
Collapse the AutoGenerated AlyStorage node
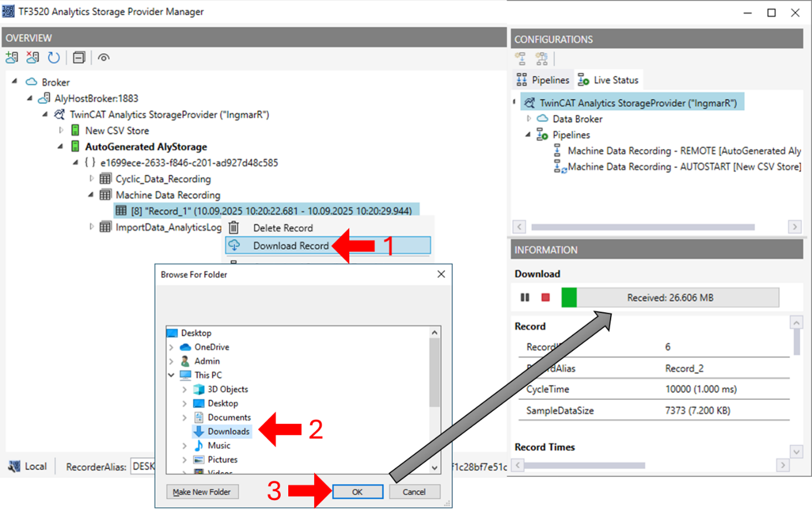point(60,147)
